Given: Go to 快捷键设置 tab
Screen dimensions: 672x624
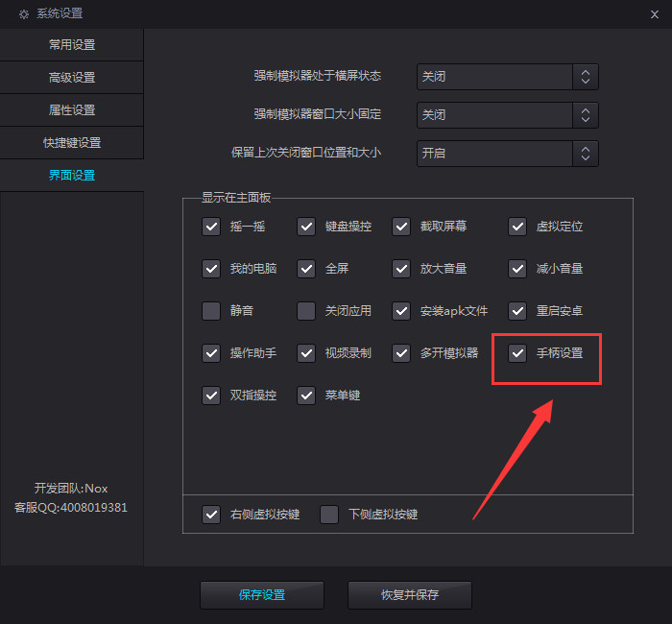Looking at the screenshot, I should (72, 143).
